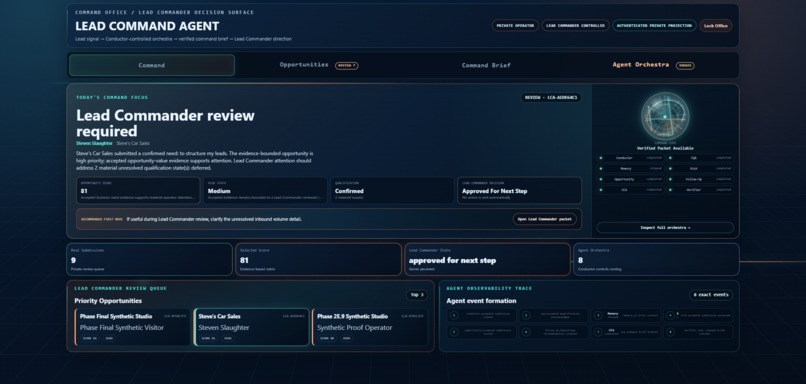Click 'Agent event formation' heading
Screen dimensions: 806x384
point(481,301)
